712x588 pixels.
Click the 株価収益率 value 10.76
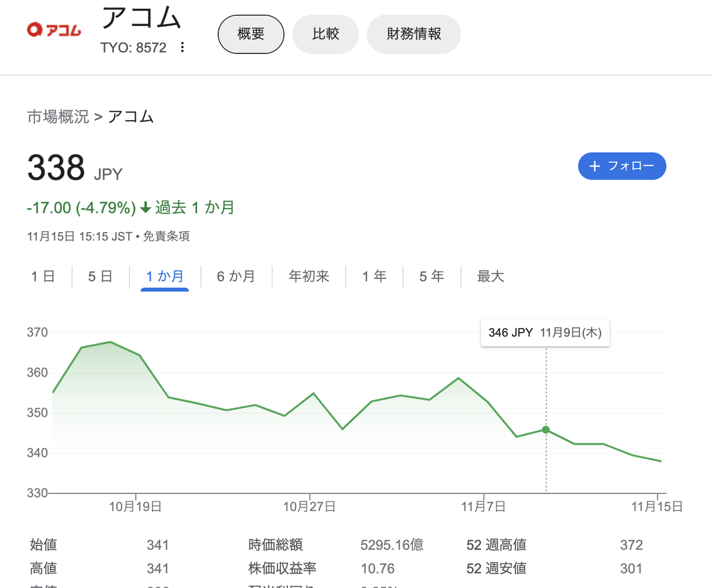click(378, 568)
